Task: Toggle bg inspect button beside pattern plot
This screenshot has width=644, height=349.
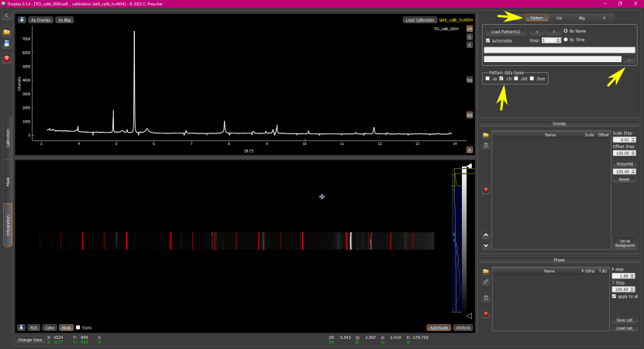Action: [x=470, y=80]
